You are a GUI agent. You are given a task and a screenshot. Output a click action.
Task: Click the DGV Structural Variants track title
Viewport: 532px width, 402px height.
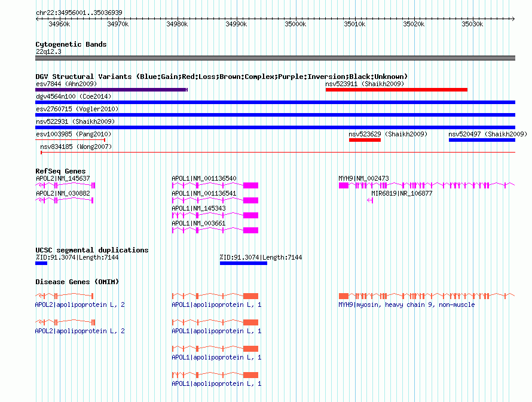(222, 77)
